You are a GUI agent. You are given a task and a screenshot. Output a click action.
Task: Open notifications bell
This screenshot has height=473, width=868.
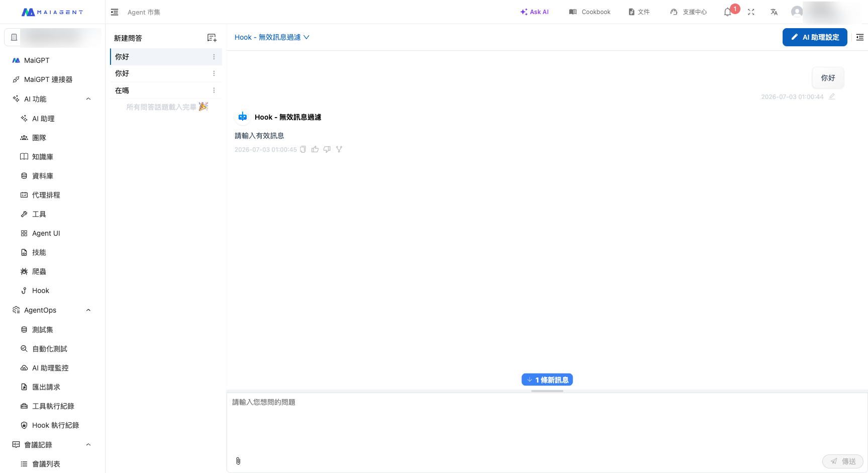point(728,12)
